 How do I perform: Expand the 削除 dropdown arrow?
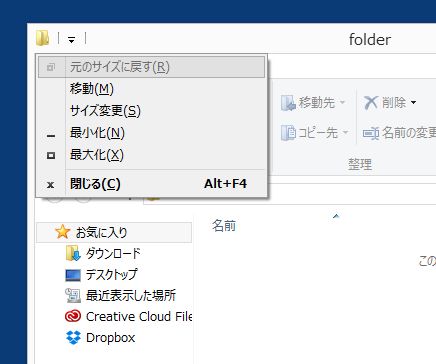pos(413,102)
